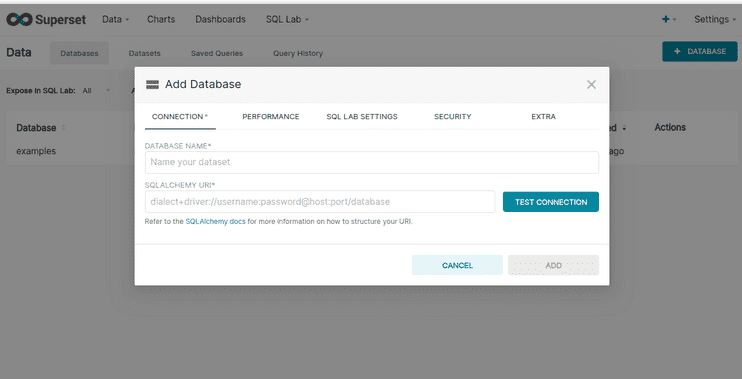742x379 pixels.
Task: Open the Expose in SQL Lab filter
Action: [x=96, y=90]
